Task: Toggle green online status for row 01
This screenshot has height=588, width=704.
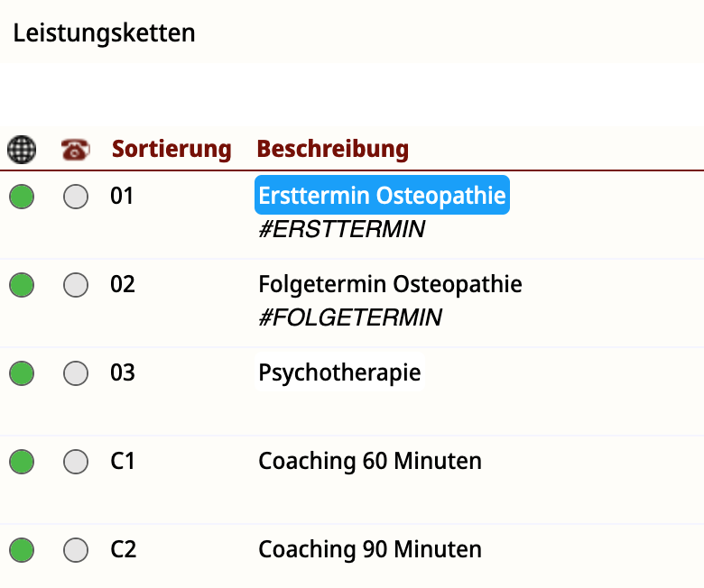Action: [x=22, y=197]
